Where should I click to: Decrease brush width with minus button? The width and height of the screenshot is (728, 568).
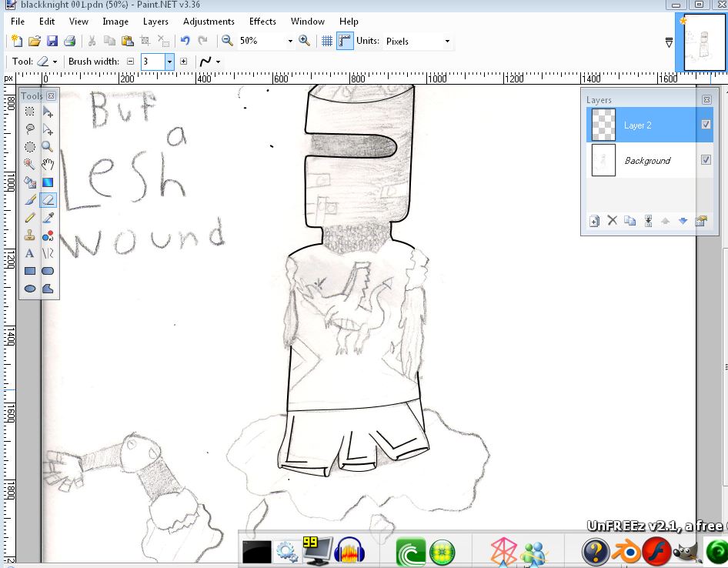tap(131, 62)
